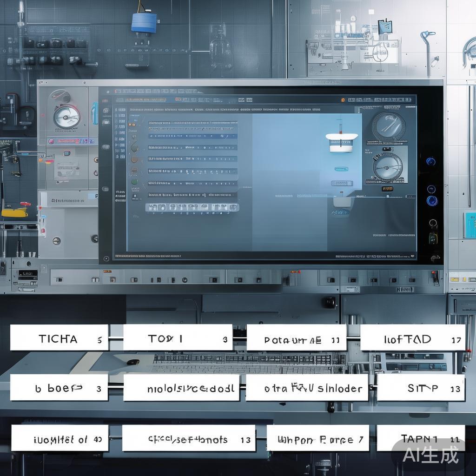Select the "b boer 3" label
This screenshot has height=476, width=476.
pos(59,388)
